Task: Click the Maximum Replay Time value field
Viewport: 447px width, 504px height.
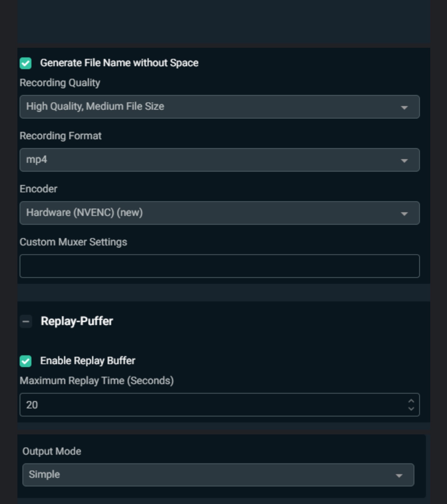Action: [x=211, y=405]
